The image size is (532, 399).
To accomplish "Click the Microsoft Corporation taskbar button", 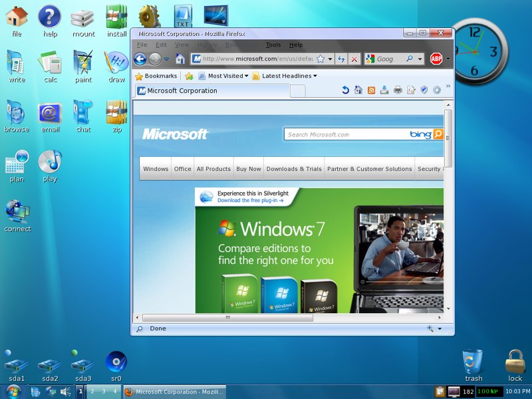I will click(x=174, y=392).
